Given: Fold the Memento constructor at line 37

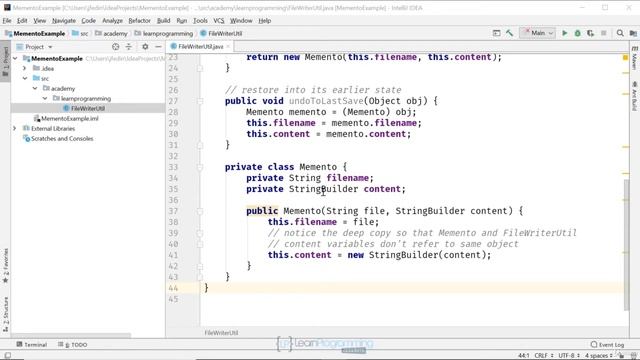Looking at the screenshot, I should point(200,211).
